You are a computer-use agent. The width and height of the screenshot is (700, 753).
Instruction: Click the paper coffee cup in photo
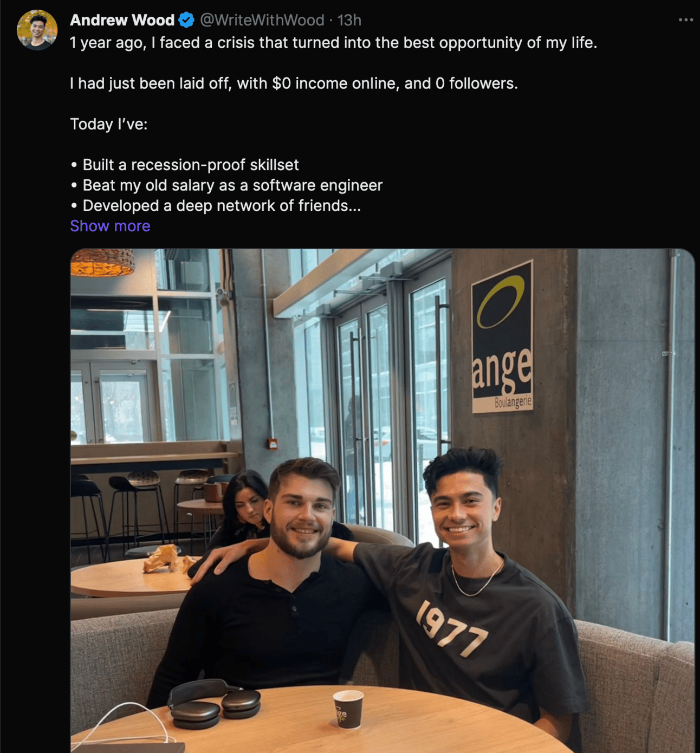(x=347, y=709)
